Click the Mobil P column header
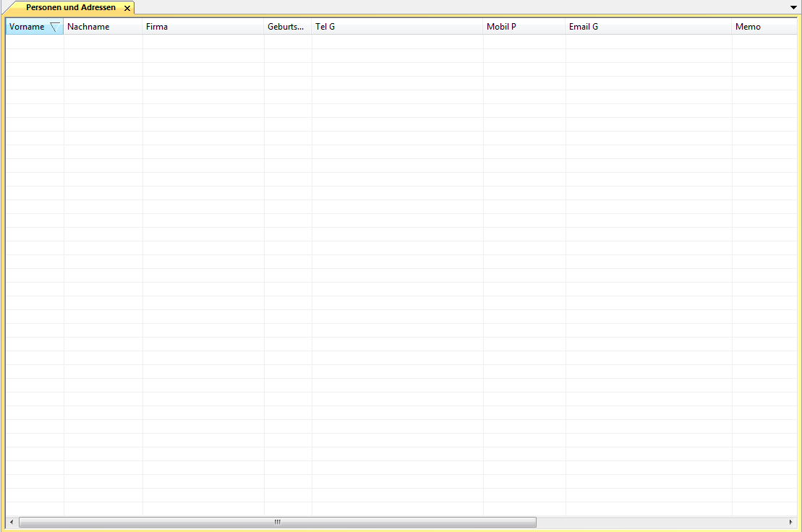Viewport: 802px width, 532px height. click(x=524, y=27)
